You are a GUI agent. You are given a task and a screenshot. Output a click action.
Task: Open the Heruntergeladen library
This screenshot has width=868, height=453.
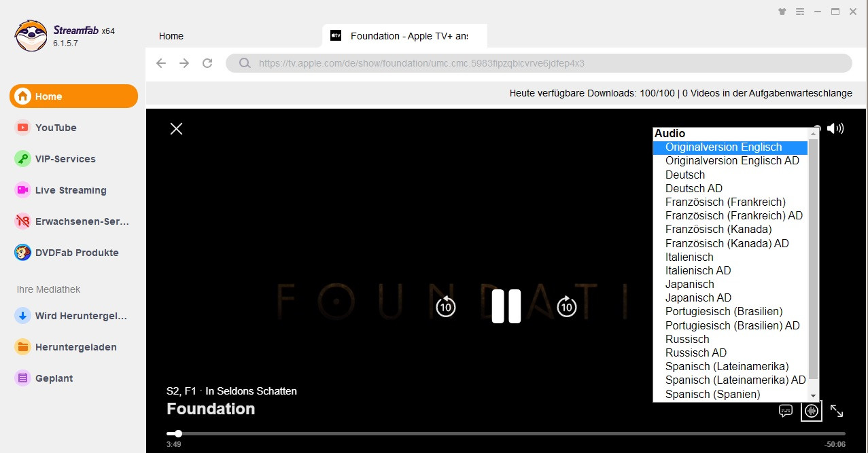pyautogui.click(x=73, y=347)
